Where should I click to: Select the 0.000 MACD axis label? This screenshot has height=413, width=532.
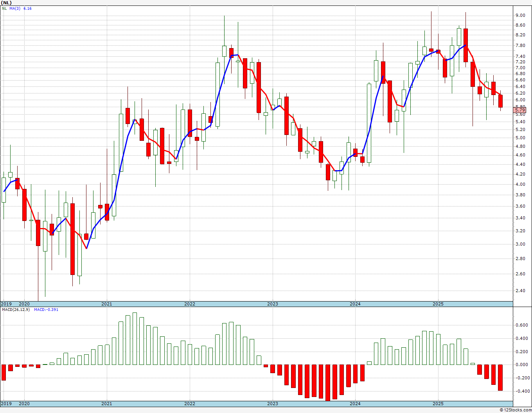521,365
